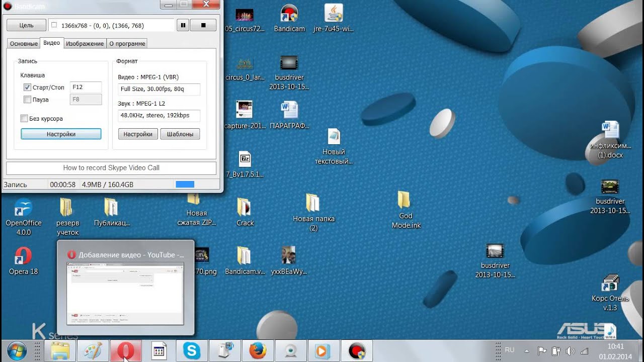Switch to the Основные tab
Screen dimensions: 644x362
pos(24,44)
